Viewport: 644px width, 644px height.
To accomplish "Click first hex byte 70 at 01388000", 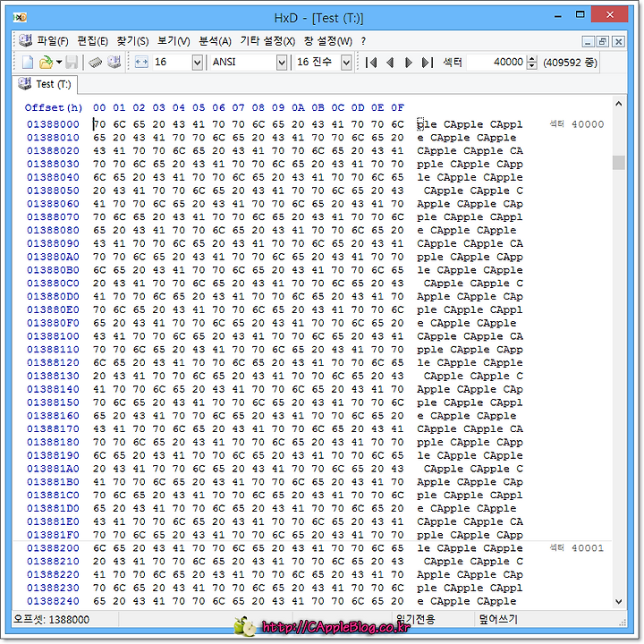I will tap(99, 124).
